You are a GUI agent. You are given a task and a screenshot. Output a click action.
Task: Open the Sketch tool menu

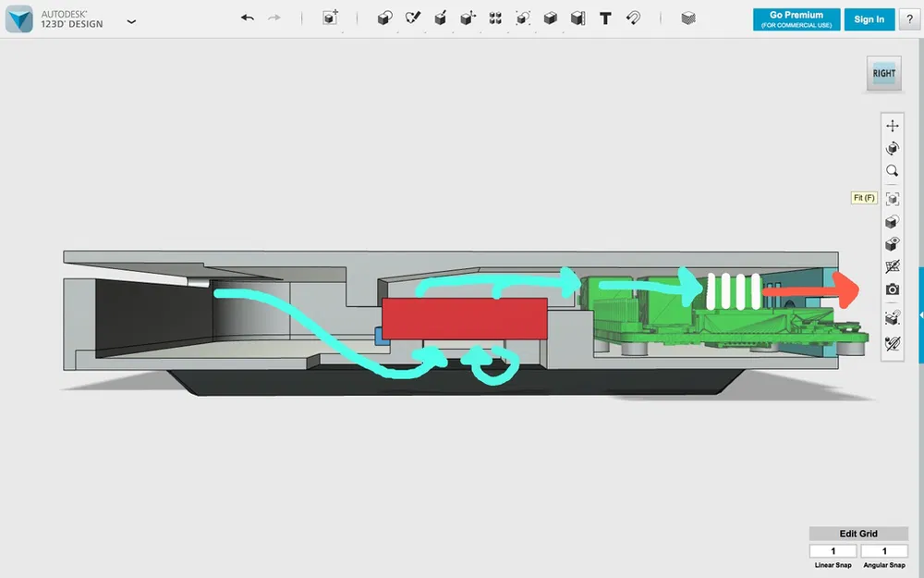(x=412, y=18)
